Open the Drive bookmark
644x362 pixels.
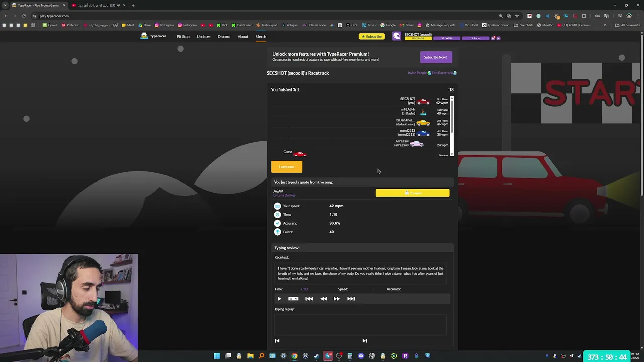coord(144,25)
